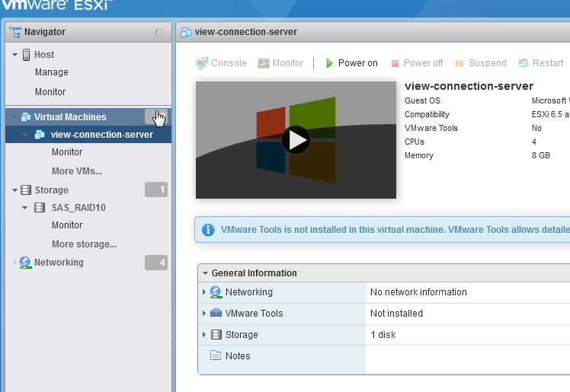Collapse the General Information section
570x392 pixels.
[205, 273]
